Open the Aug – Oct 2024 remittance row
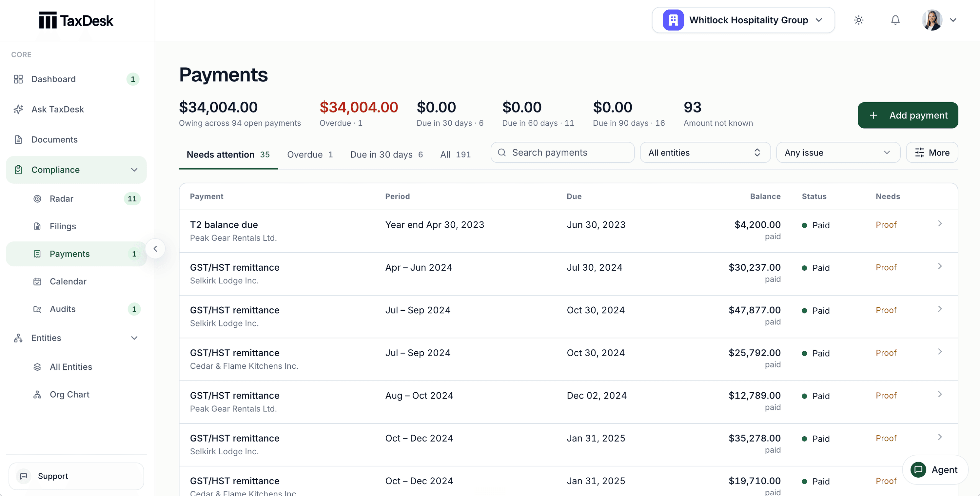Viewport: 980px width, 496px height. pyautogui.click(x=568, y=402)
